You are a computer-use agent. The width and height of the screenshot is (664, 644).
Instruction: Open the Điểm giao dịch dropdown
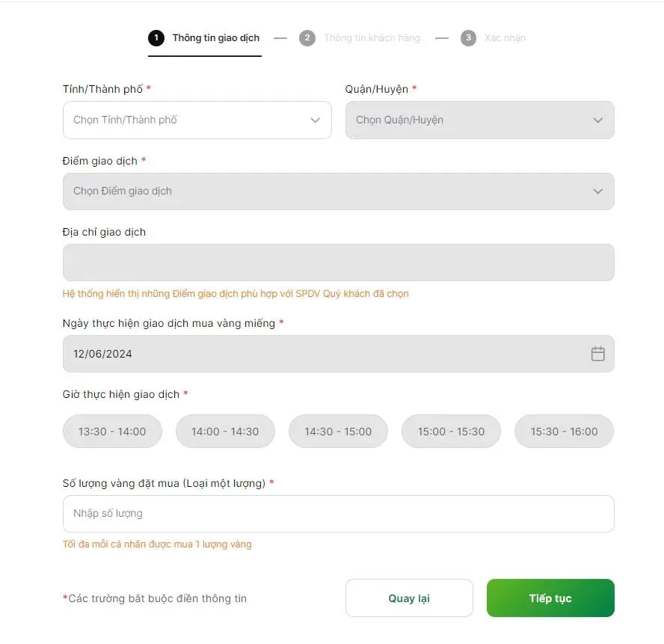338,191
